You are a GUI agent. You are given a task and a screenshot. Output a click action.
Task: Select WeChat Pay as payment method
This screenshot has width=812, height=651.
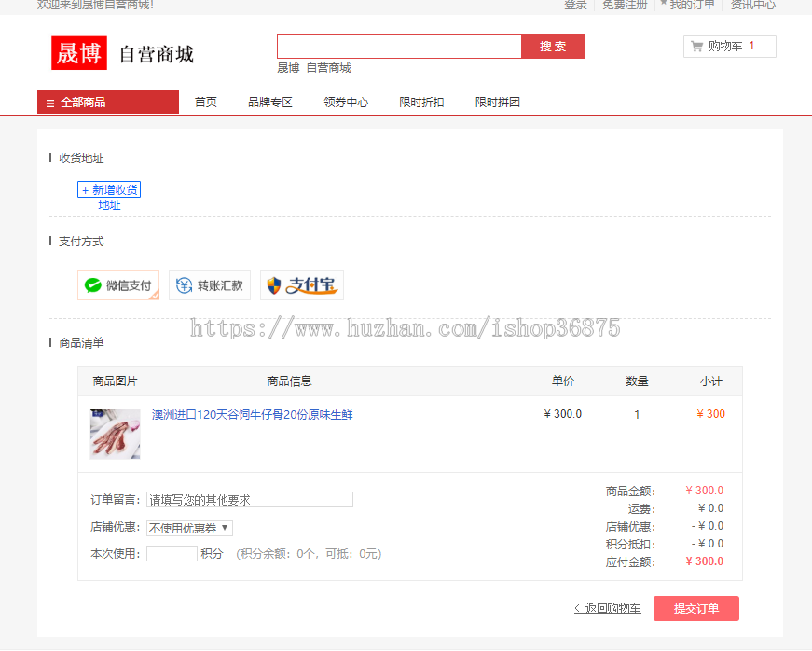click(118, 284)
